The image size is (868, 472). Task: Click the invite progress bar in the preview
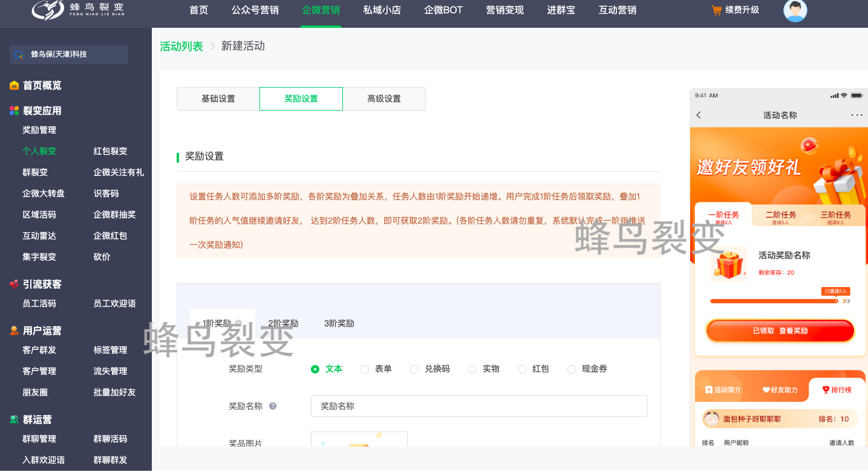774,300
